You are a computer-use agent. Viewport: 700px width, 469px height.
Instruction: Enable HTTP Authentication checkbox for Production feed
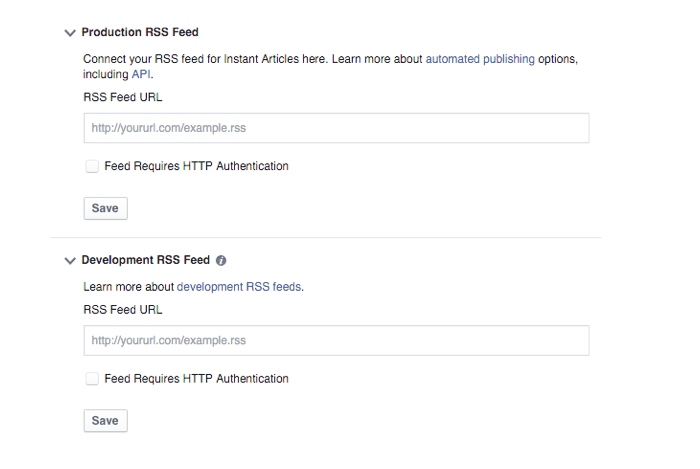pyautogui.click(x=92, y=166)
